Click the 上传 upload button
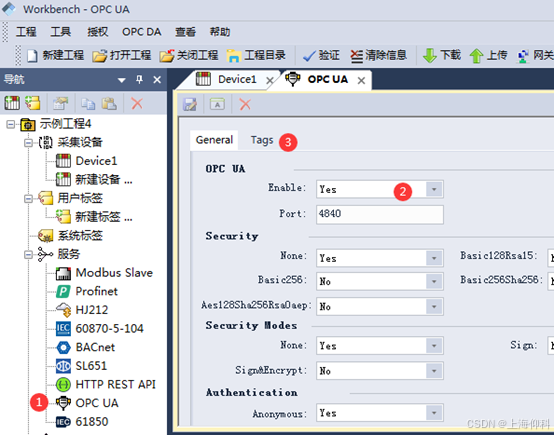The image size is (554, 435). coord(488,55)
